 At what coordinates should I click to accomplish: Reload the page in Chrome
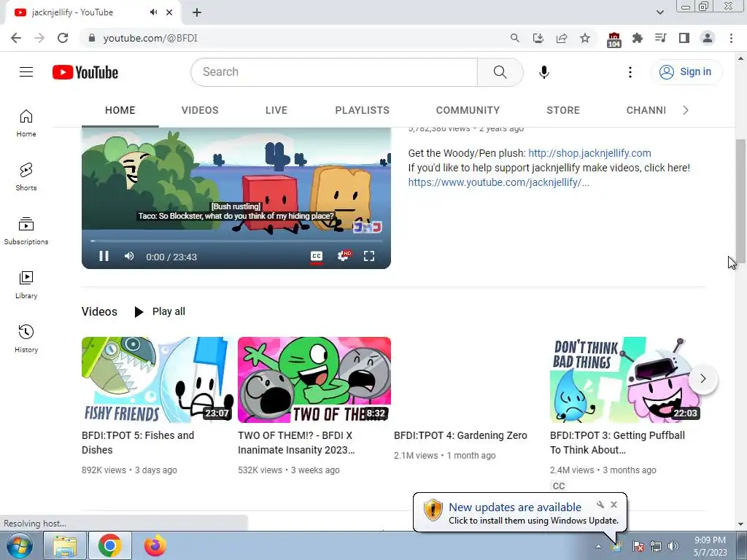point(63,38)
